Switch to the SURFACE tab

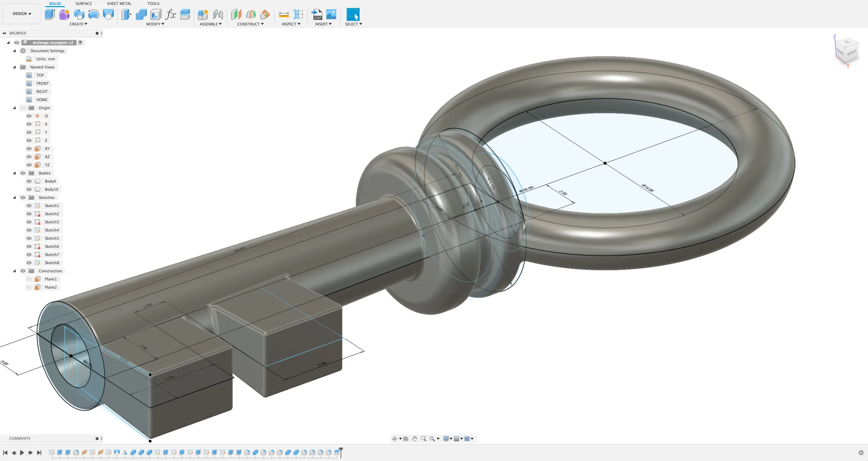(x=83, y=3)
